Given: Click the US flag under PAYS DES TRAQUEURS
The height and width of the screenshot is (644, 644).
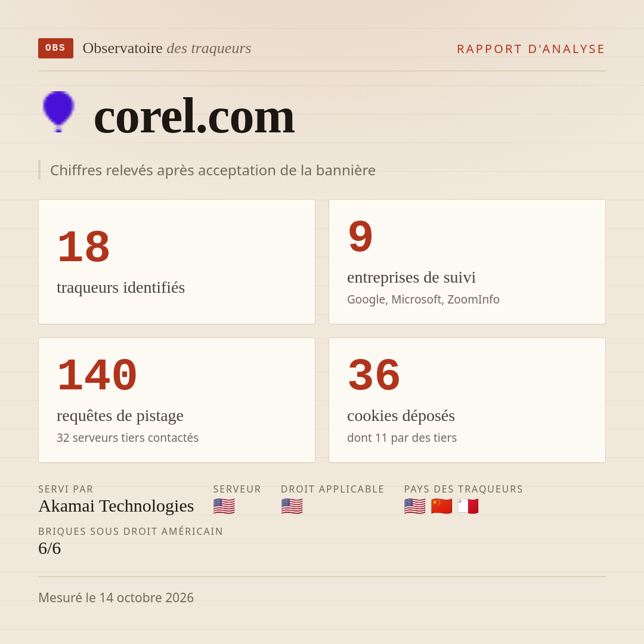Looking at the screenshot, I should click(415, 506).
